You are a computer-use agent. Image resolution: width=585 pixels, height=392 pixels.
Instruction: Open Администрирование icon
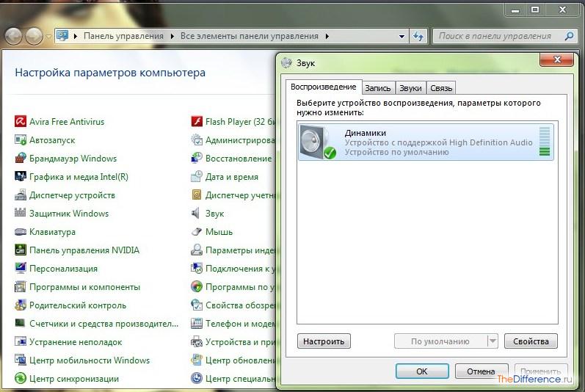[x=197, y=140]
